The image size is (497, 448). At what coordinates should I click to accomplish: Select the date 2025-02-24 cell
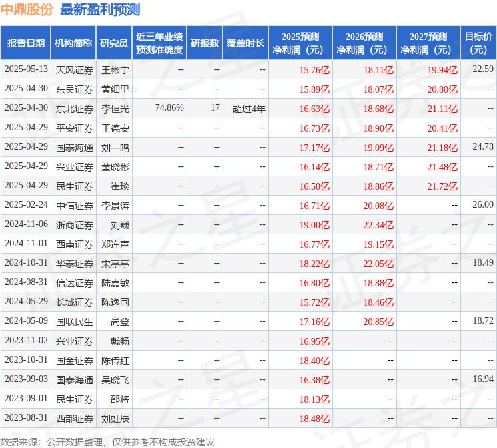pyautogui.click(x=26, y=205)
